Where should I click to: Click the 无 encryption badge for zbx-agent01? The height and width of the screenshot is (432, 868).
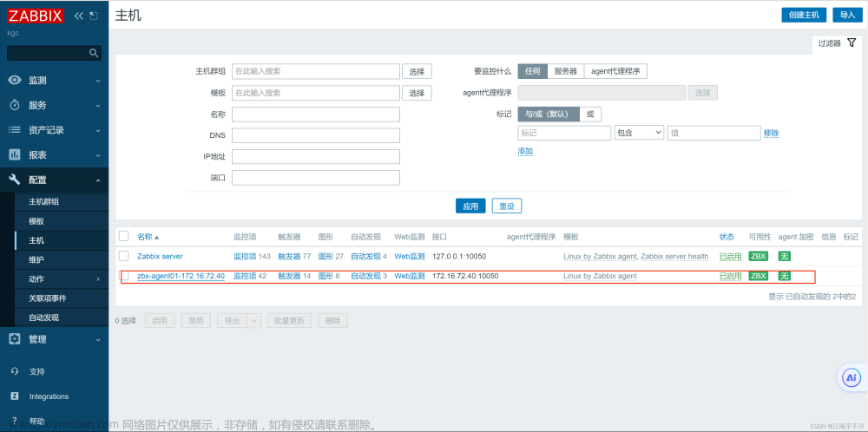tap(784, 276)
